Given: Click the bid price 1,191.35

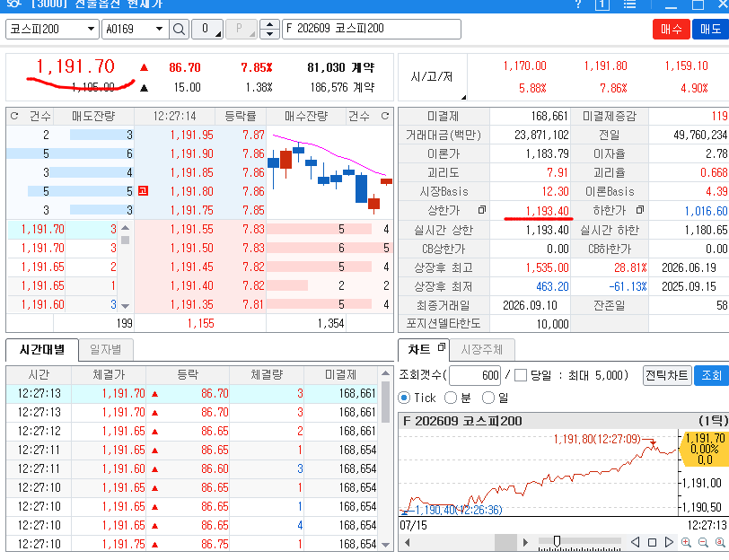Looking at the screenshot, I should pyautogui.click(x=191, y=304).
